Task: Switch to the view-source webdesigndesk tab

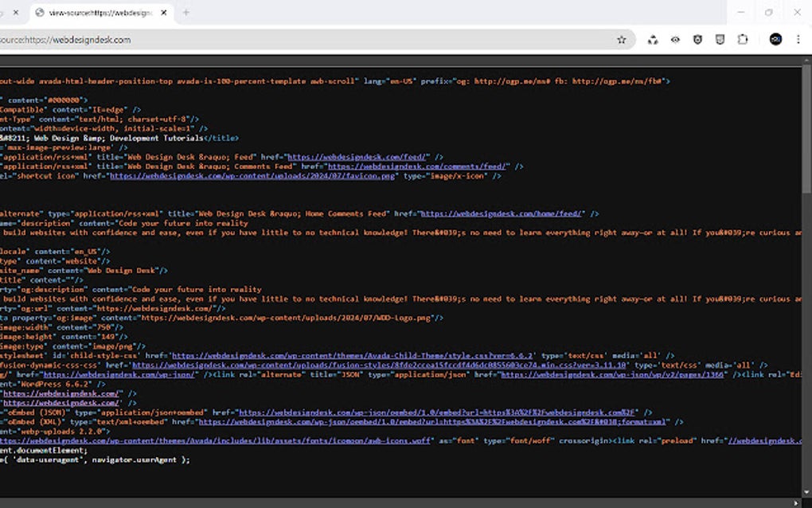Action: point(96,13)
